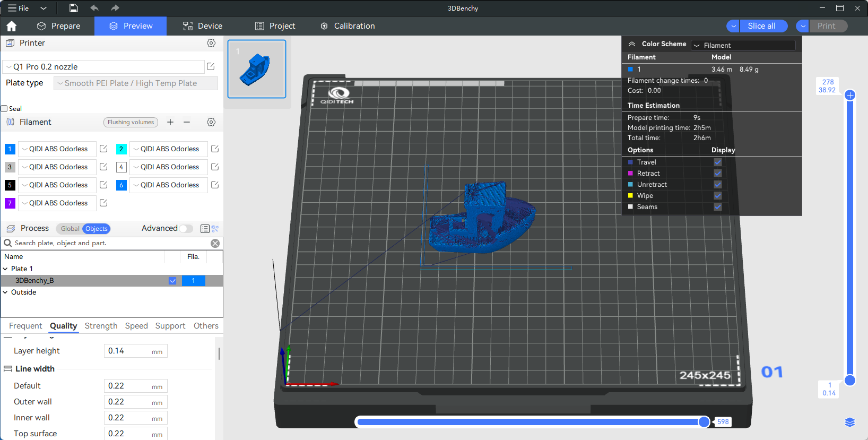This screenshot has height=440, width=868.
Task: Open the Support settings tab
Action: click(x=170, y=326)
